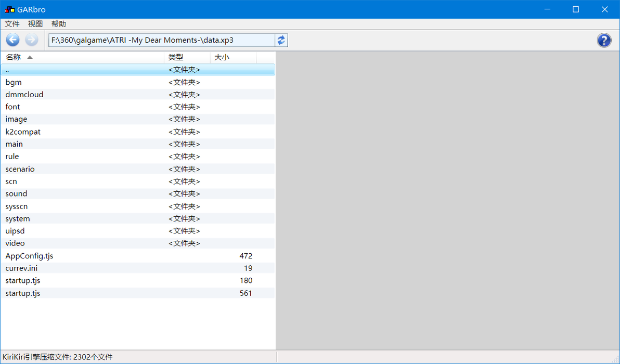Image resolution: width=620 pixels, height=364 pixels.
Task: Click the size value 472
Action: [x=246, y=256]
